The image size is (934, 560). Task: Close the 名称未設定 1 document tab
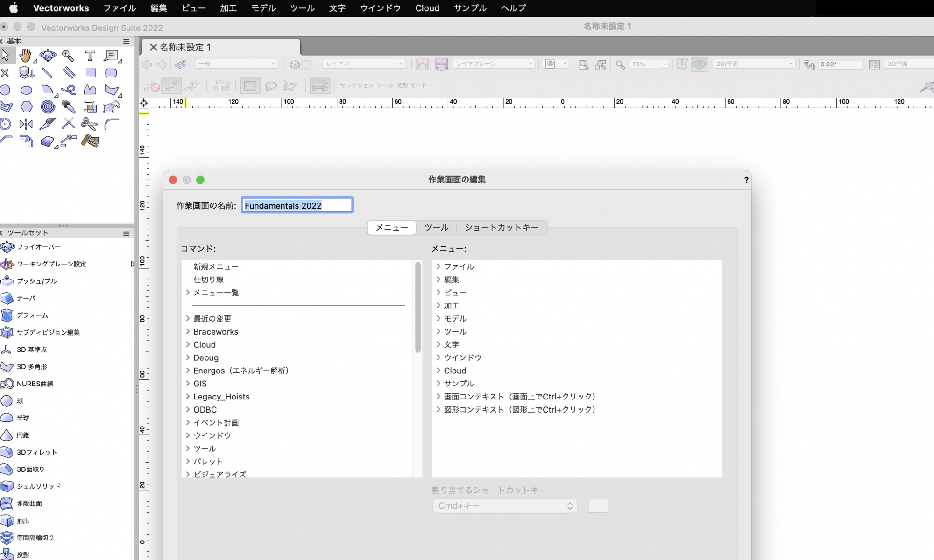153,47
